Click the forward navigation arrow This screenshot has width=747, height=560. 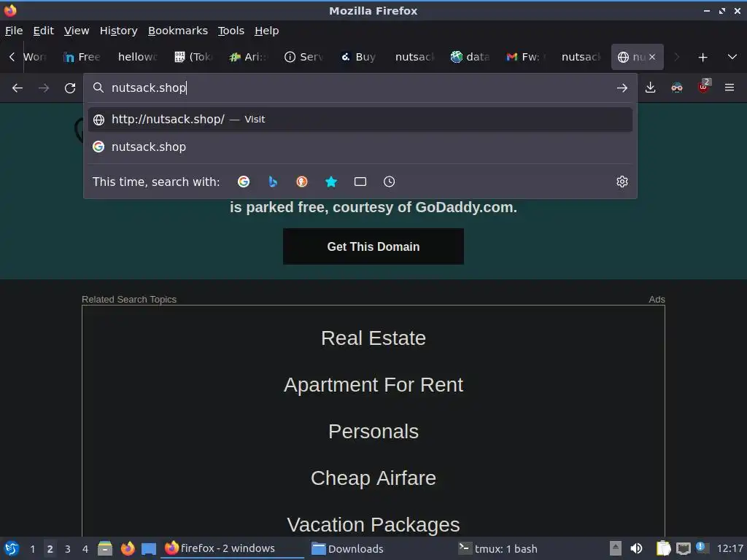click(44, 88)
